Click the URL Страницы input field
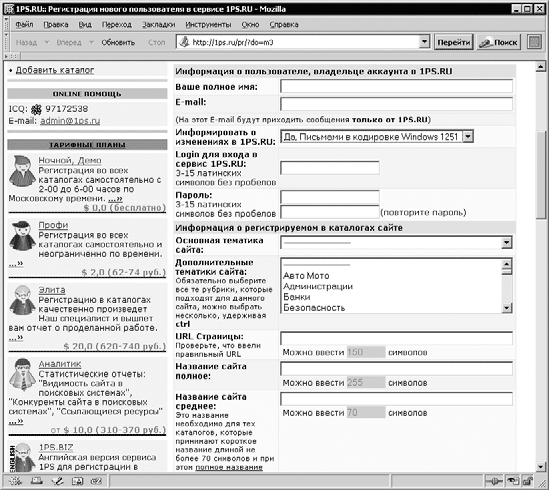The height and width of the screenshot is (490, 549). pos(396,338)
